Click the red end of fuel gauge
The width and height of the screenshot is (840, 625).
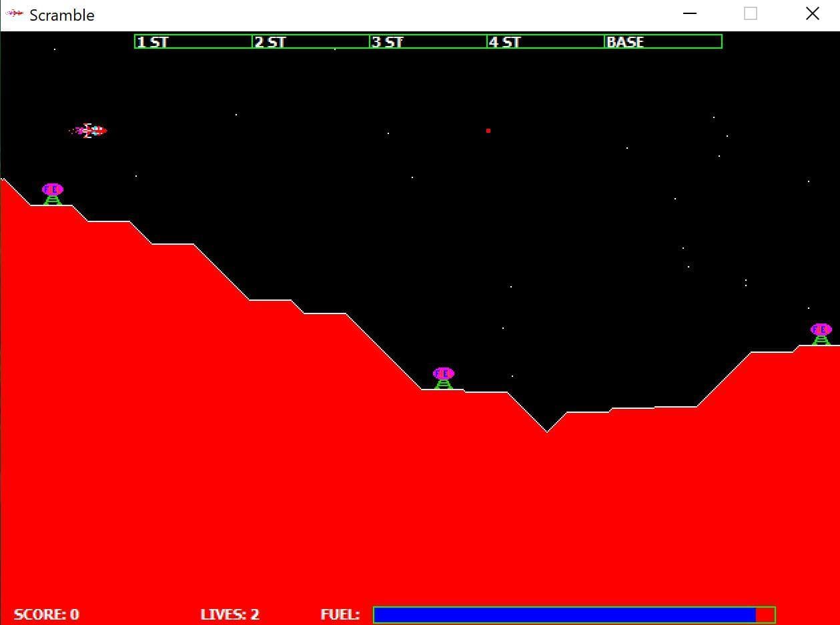765,614
